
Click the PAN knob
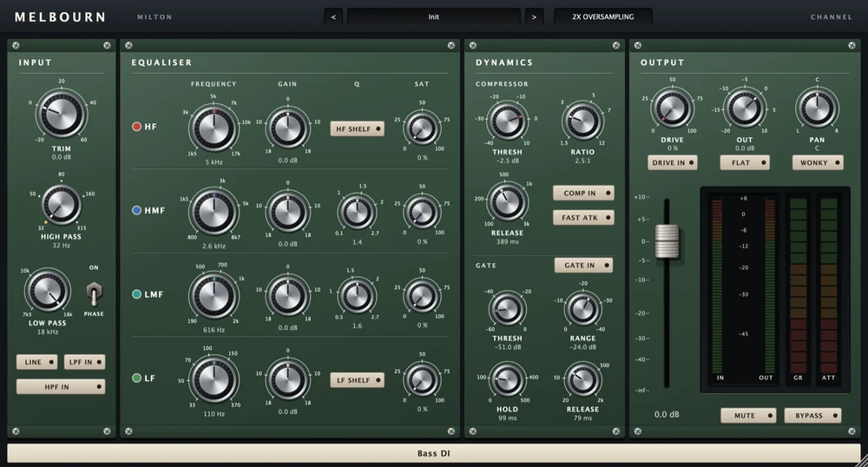tap(817, 108)
